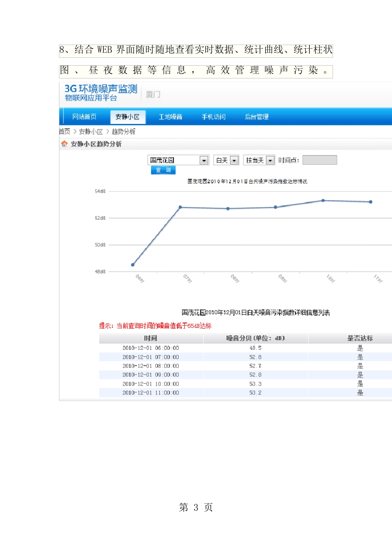Click the 53.3 decibel value
This screenshot has height=555, width=392.
point(255,384)
